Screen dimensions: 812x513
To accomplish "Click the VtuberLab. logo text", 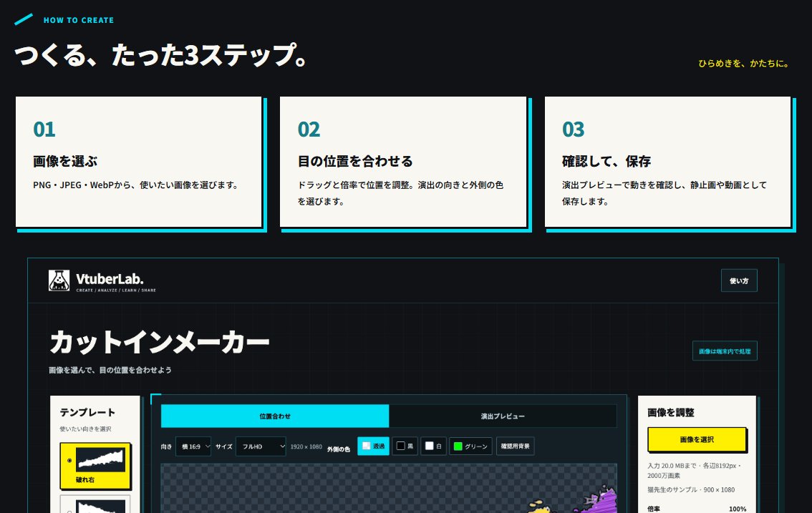I will point(110,279).
